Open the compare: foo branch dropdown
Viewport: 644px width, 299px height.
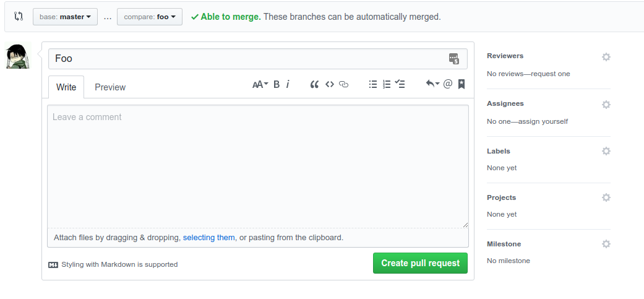150,17
